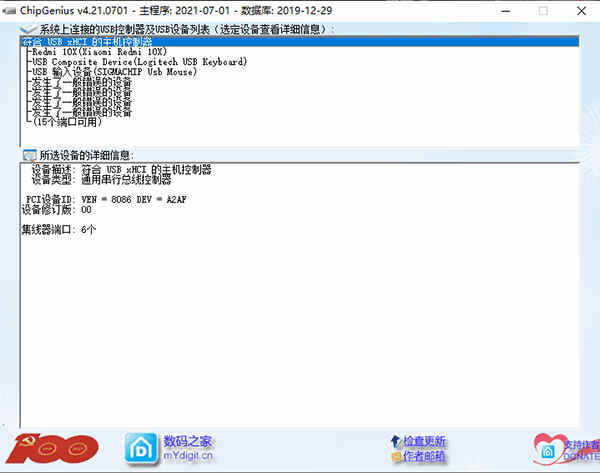
Task: Click the check update arrow icon
Action: (396, 441)
